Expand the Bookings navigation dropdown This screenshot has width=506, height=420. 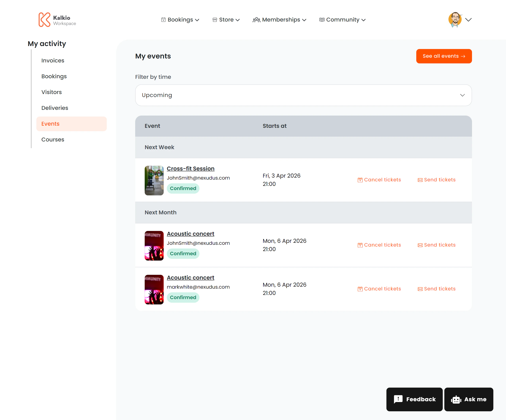pyautogui.click(x=198, y=20)
